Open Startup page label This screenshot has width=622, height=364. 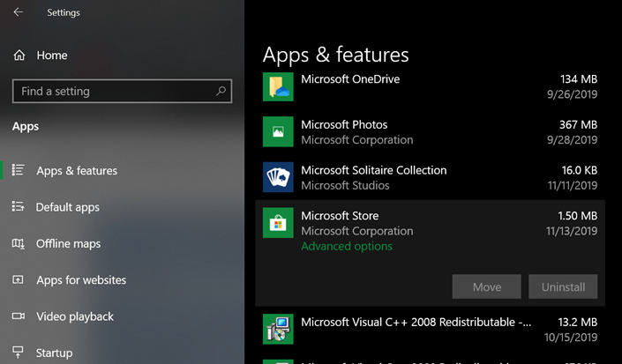tap(55, 353)
